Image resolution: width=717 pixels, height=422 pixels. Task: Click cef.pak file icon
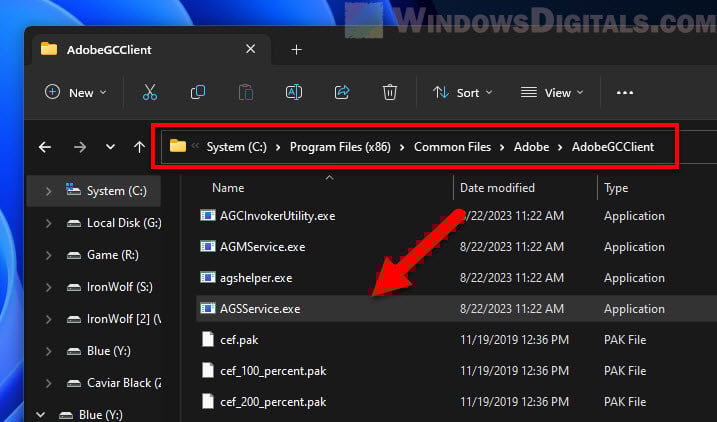coord(208,339)
